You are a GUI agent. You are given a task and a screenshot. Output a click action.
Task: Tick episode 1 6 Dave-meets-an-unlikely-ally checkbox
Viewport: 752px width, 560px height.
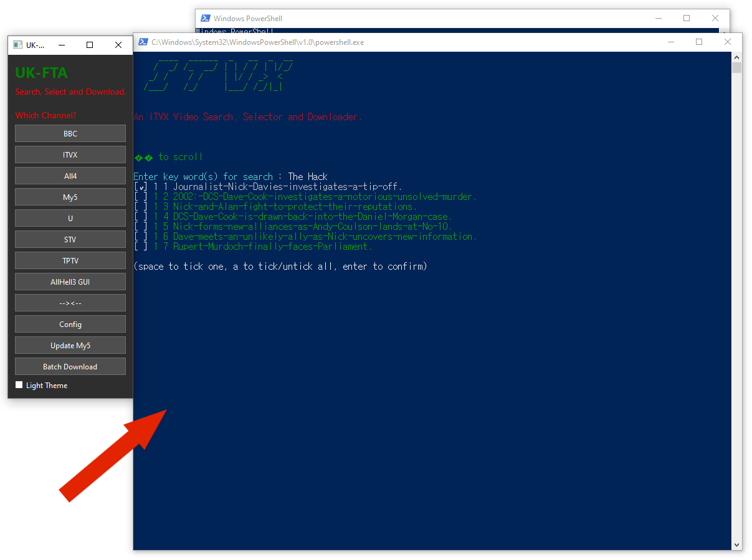141,237
